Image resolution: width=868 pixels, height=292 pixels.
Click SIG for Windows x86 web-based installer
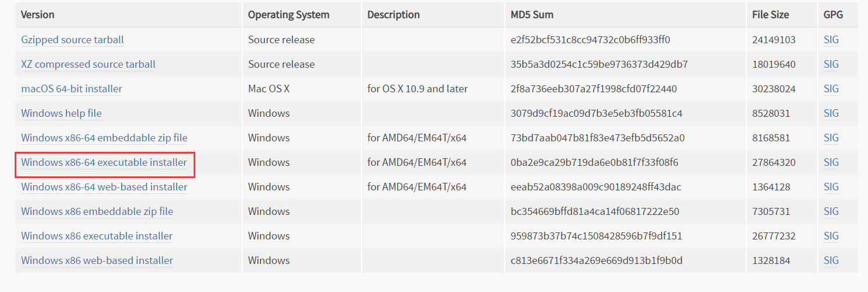(831, 260)
